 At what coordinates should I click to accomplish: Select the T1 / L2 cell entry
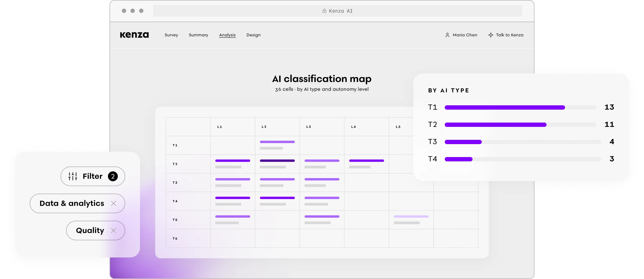[x=277, y=145]
